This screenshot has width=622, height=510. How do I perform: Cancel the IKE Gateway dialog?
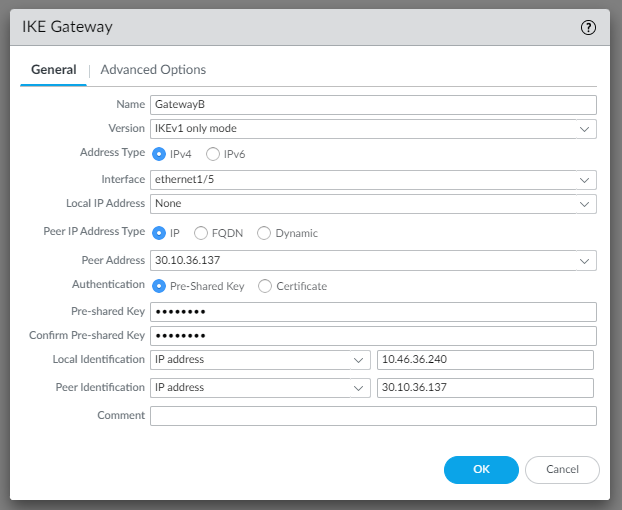tap(563, 469)
